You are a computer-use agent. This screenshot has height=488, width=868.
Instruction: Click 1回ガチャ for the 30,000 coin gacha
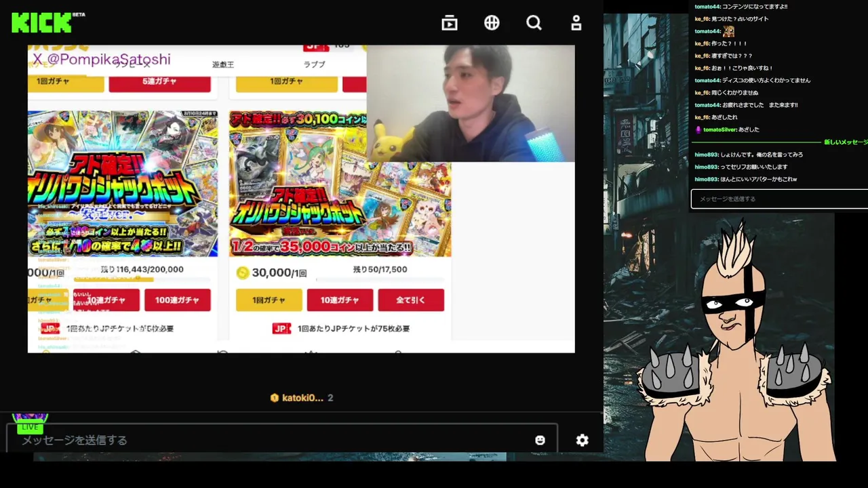coord(269,300)
